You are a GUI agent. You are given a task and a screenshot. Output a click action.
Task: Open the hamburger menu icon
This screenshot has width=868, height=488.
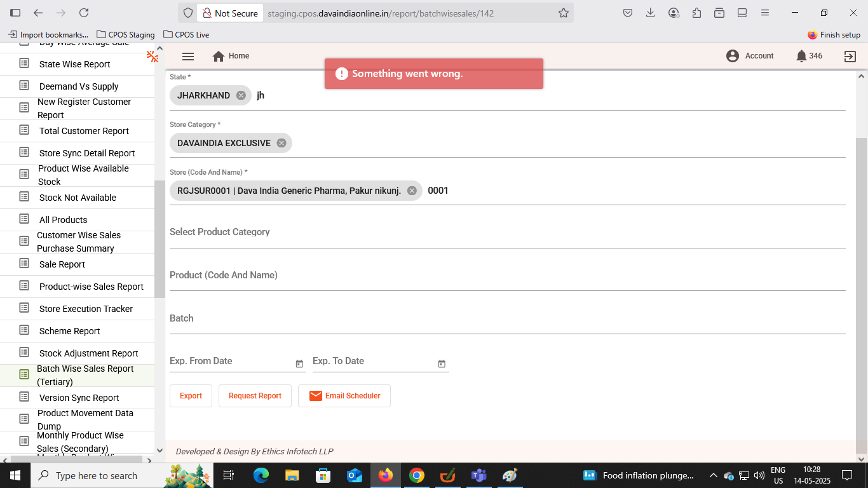(x=187, y=57)
